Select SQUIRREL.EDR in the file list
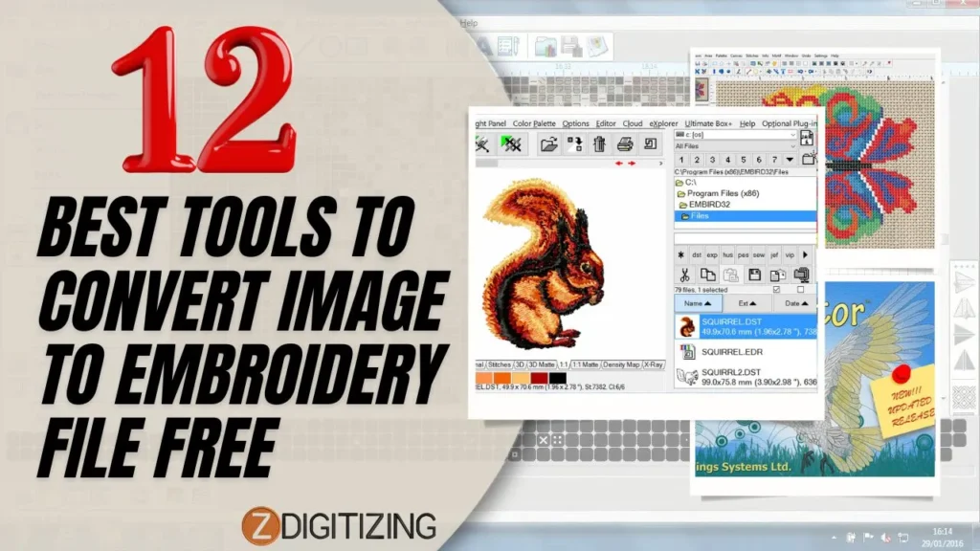The height and width of the screenshot is (551, 980). pos(731,351)
